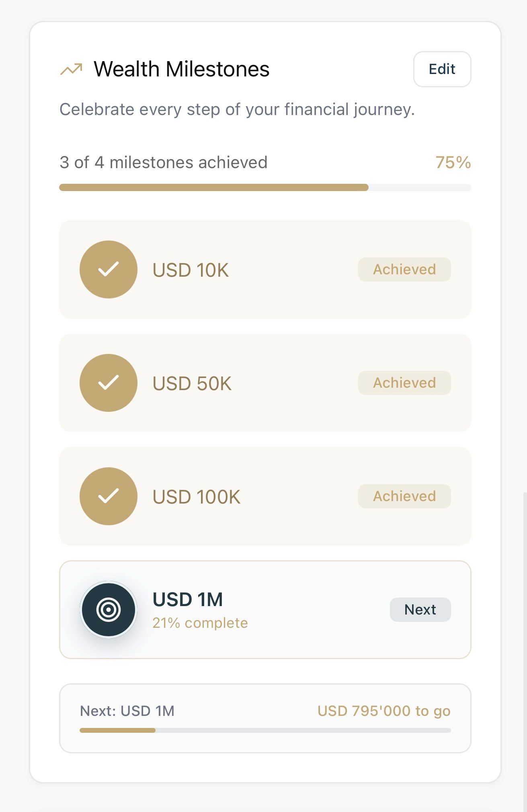Click the USD 795'000 to go text

coord(384,711)
